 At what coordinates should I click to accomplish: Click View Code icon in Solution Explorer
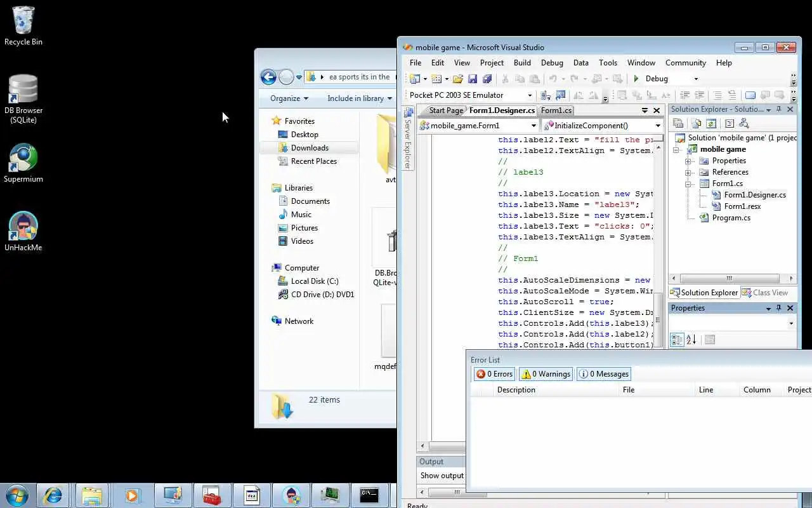(730, 124)
